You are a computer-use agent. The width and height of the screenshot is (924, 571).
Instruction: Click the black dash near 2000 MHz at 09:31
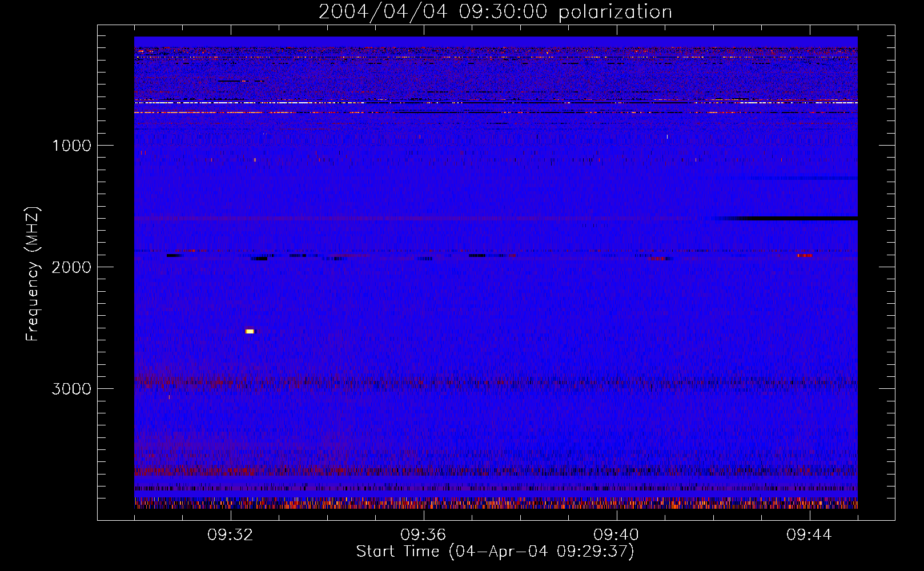point(174,255)
